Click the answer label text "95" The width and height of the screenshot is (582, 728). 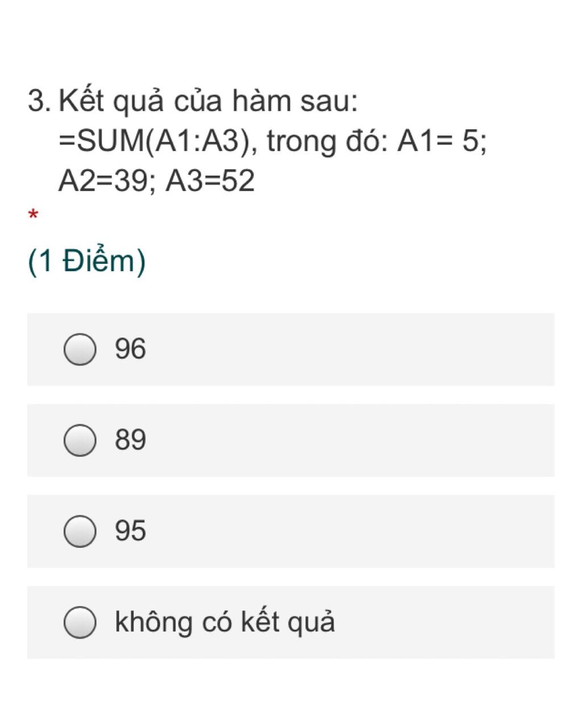coord(130,531)
